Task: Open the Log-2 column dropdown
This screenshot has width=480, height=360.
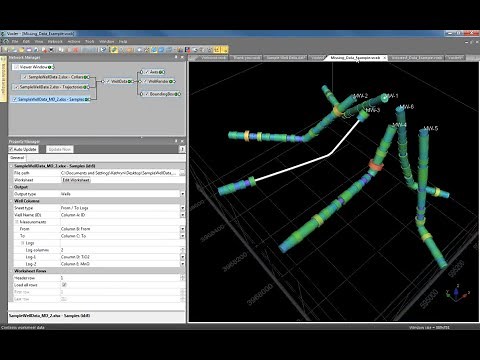Action: coord(182,264)
